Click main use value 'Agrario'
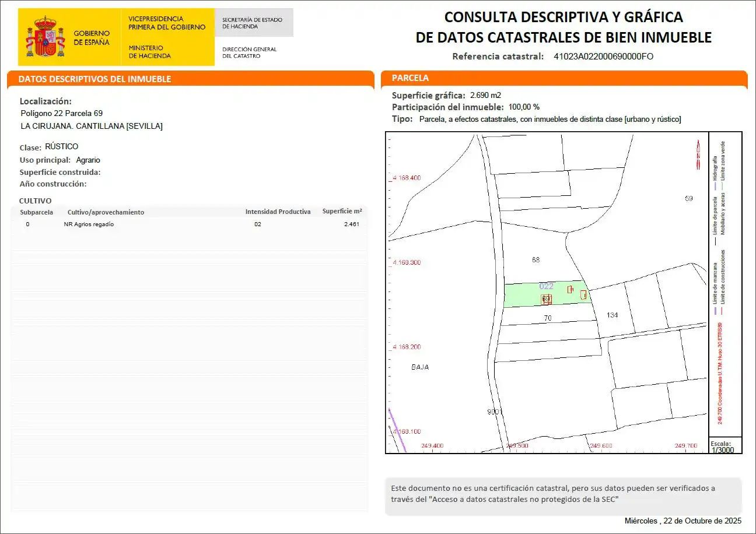756x534 pixels. (x=88, y=160)
